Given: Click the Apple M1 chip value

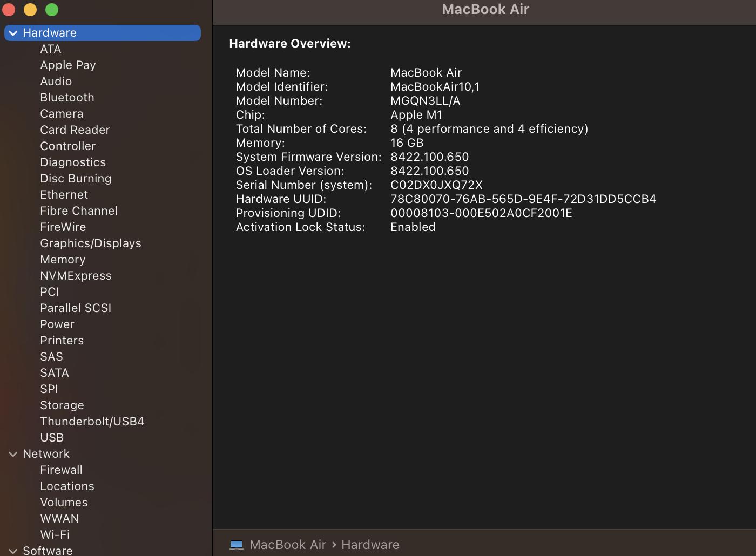Looking at the screenshot, I should tap(416, 115).
